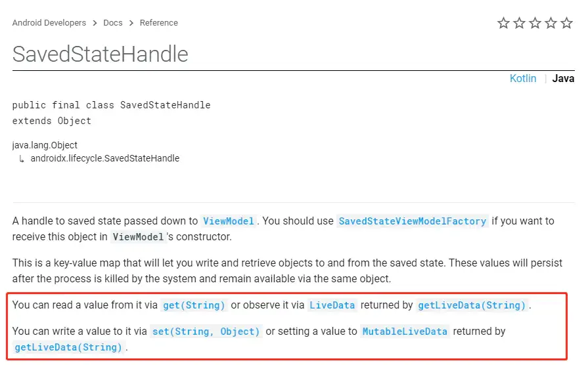The height and width of the screenshot is (365, 588).
Task: Click the SavedStateHandle page title
Action: point(100,54)
